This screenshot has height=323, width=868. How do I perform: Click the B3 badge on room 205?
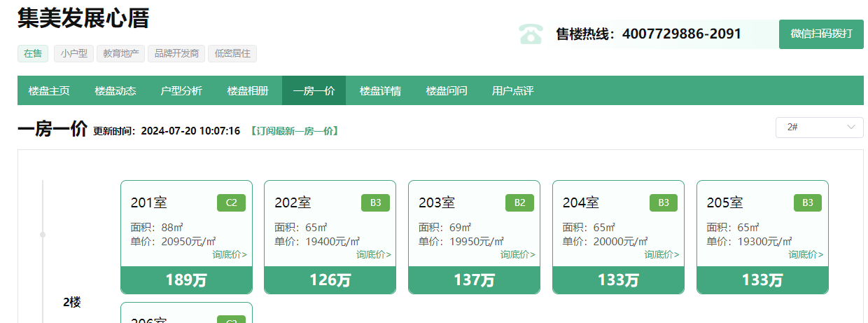click(x=807, y=203)
